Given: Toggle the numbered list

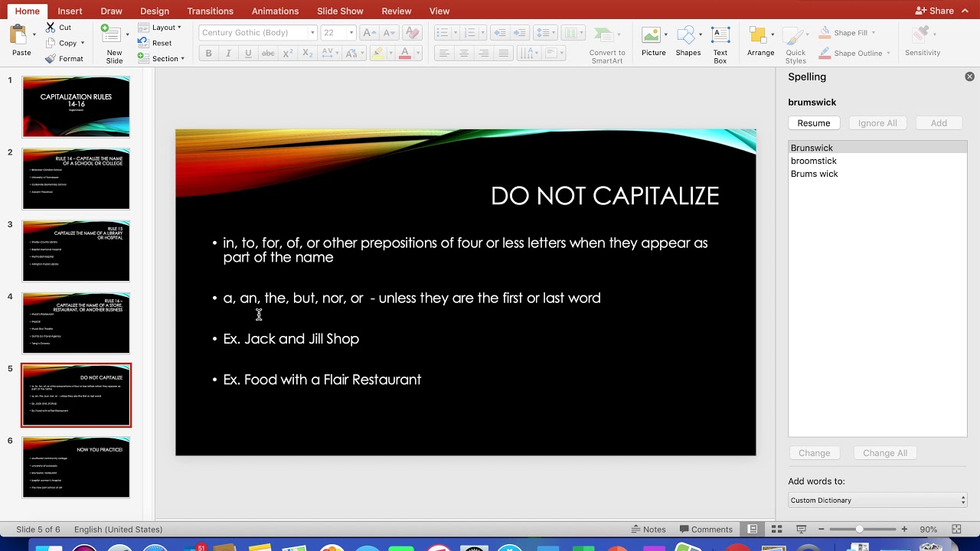Looking at the screenshot, I should coord(469,33).
